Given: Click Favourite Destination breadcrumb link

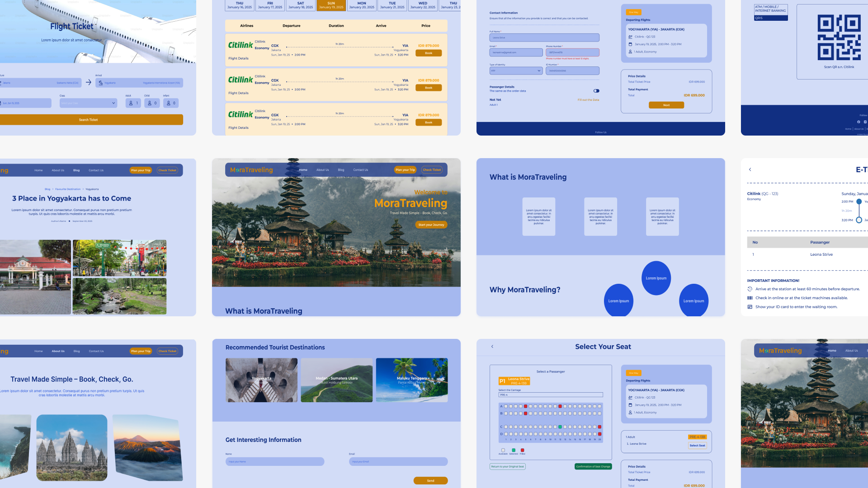Looking at the screenshot, I should [68, 189].
